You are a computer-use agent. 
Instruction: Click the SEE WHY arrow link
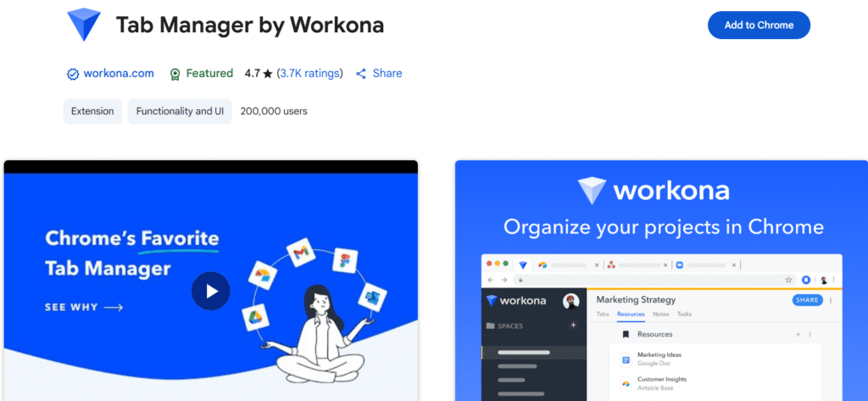(84, 308)
